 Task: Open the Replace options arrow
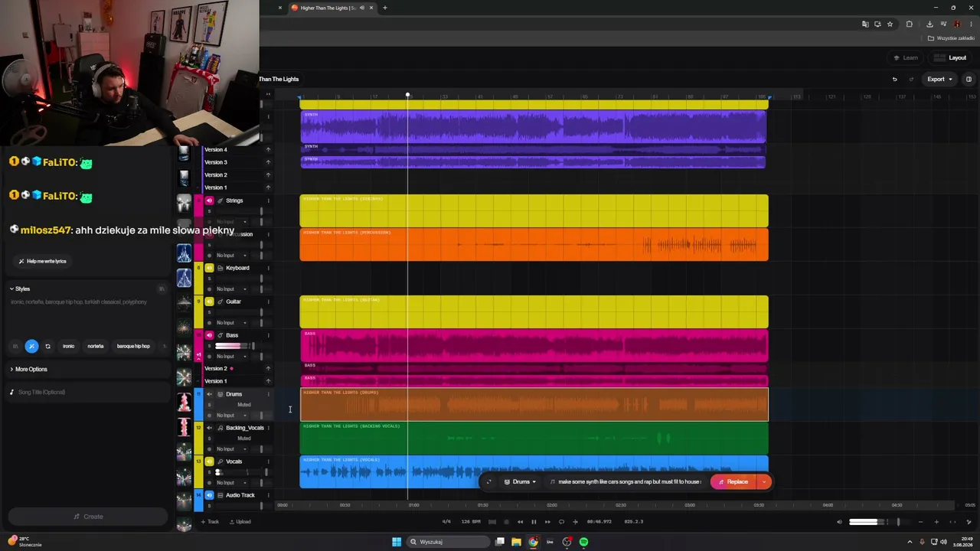[x=763, y=482]
